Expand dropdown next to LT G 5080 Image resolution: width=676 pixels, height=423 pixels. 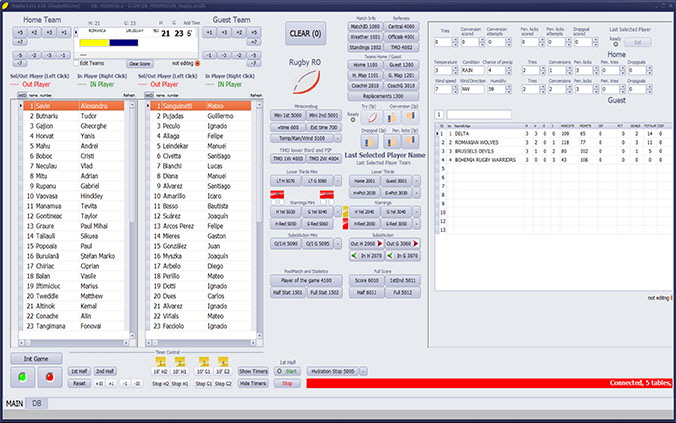338,181
